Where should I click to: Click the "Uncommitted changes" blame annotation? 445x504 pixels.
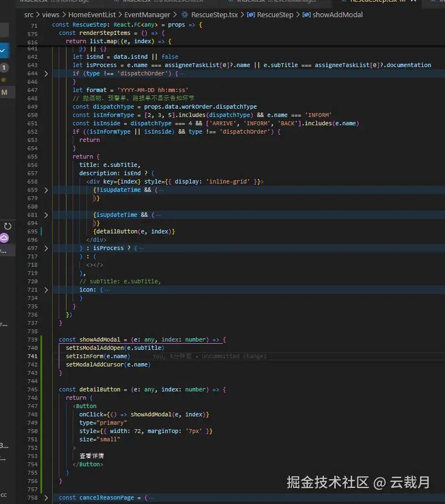[234, 357]
